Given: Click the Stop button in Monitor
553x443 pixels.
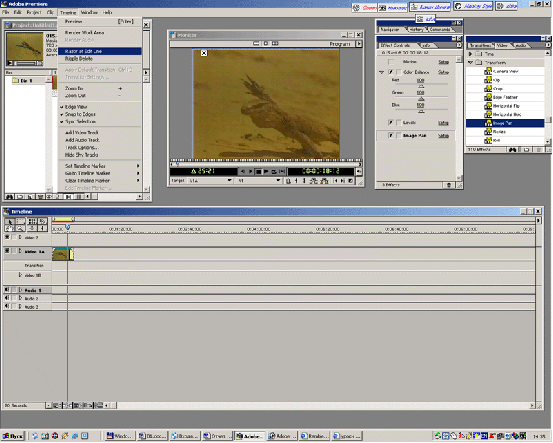Looking at the screenshot, I should pos(258,171).
